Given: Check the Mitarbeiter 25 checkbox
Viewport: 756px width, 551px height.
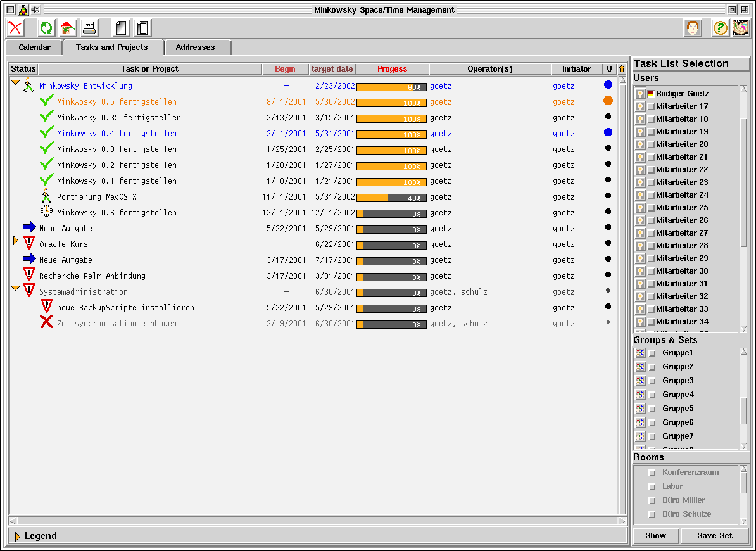Looking at the screenshot, I should [x=651, y=208].
